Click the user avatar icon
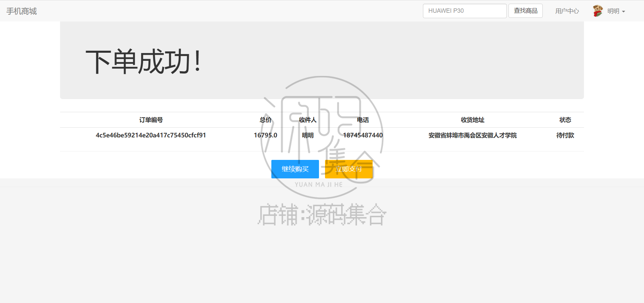 tap(598, 11)
